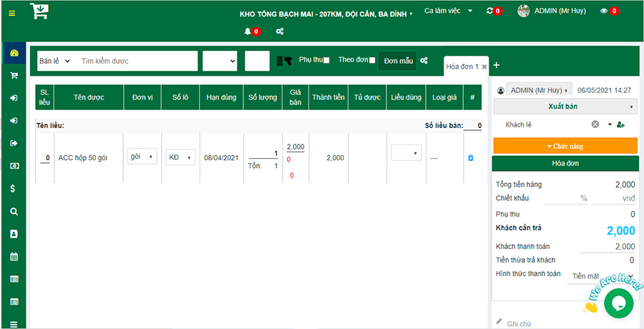Open the Ca làm việc menu
644x329 pixels.
pyautogui.click(x=448, y=11)
